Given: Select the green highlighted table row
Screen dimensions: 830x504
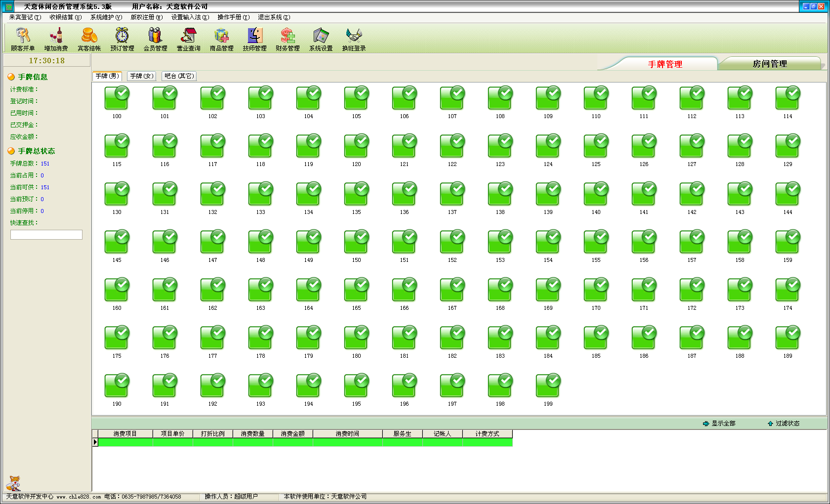Looking at the screenshot, I should (x=305, y=442).
